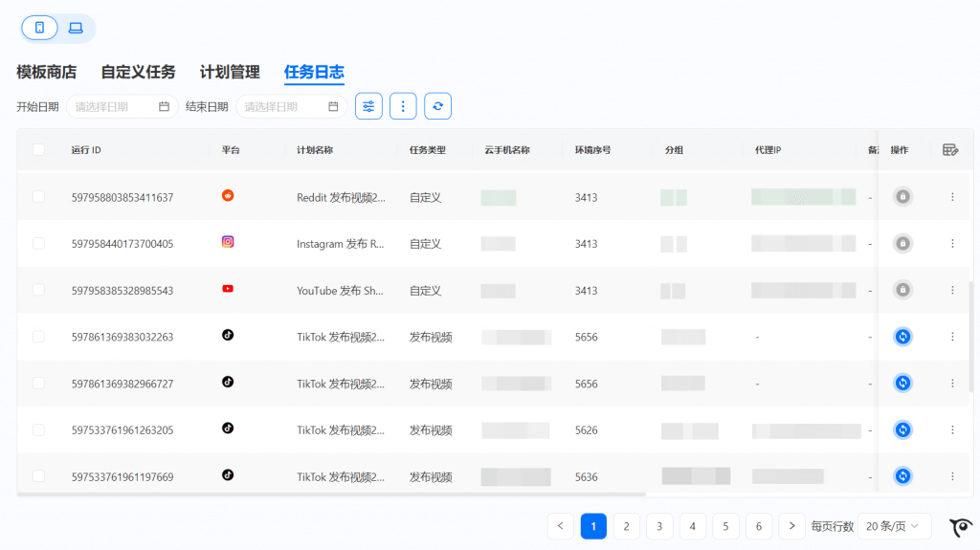Check the box for the Instagram task row

[38, 244]
